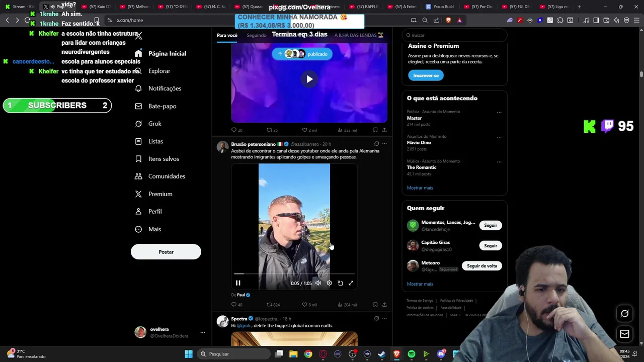The width and height of the screenshot is (644, 362).
Task: Open Grok action on Bruxão petersoniano post
Action: [x=376, y=144]
